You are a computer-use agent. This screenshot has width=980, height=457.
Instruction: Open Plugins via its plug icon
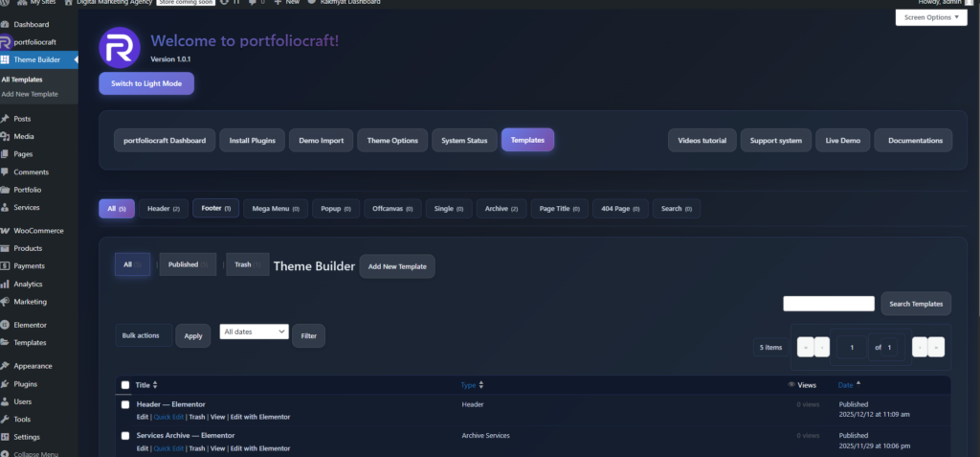[6, 383]
